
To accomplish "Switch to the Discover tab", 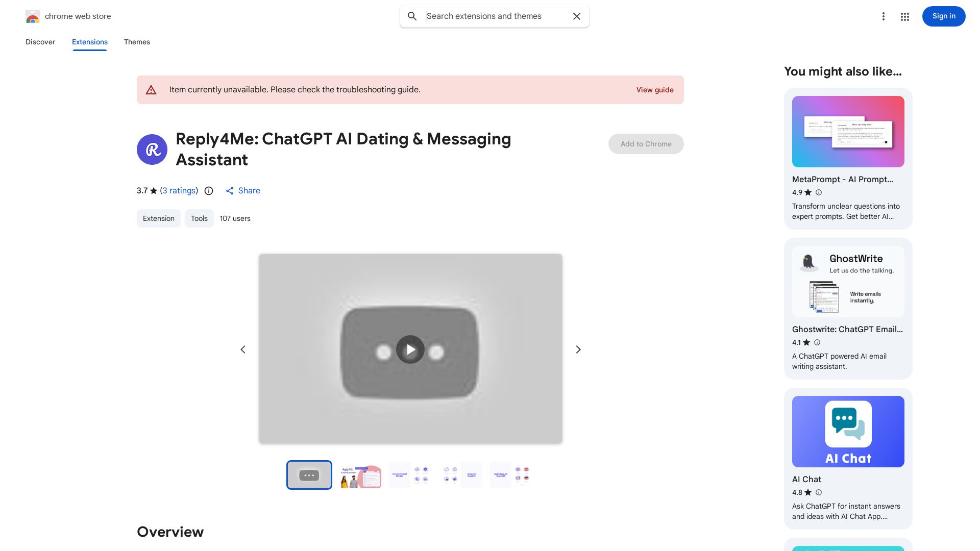I will point(40,42).
